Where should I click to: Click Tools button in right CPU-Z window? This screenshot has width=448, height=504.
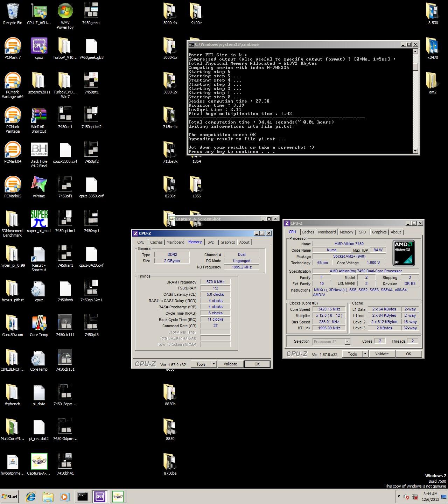click(x=352, y=354)
